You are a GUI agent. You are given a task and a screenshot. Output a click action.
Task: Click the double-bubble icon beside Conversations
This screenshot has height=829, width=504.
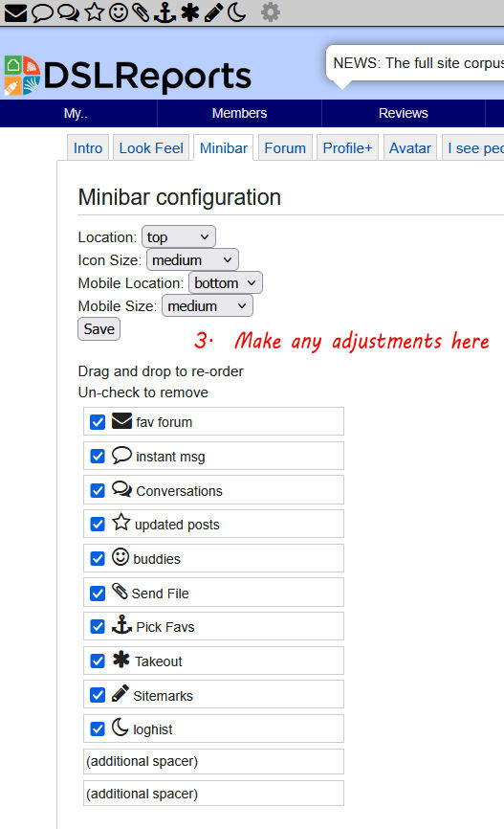[x=122, y=489]
